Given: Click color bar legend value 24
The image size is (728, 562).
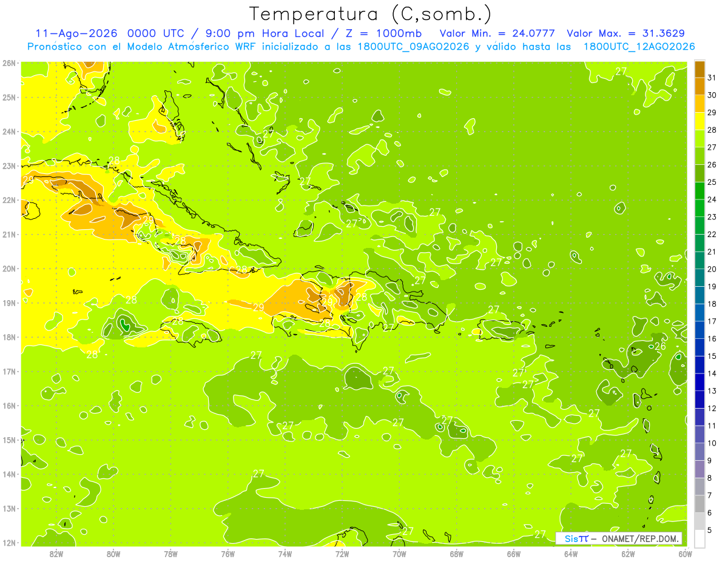Looking at the screenshot, I should point(712,199).
